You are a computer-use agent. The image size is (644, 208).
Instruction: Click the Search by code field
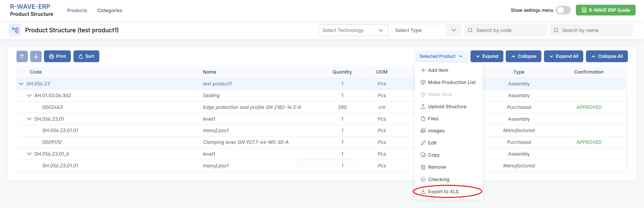tap(507, 30)
